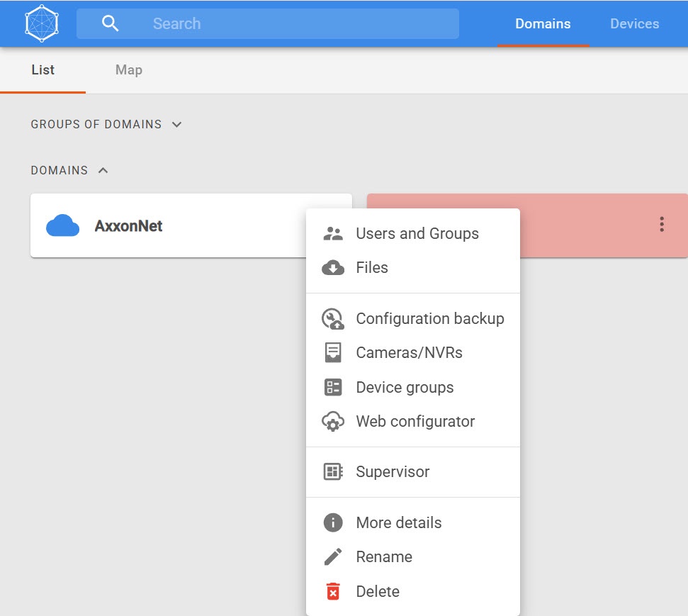This screenshot has height=616, width=688.
Task: Expand the Groups of Domains section
Action: pos(177,125)
